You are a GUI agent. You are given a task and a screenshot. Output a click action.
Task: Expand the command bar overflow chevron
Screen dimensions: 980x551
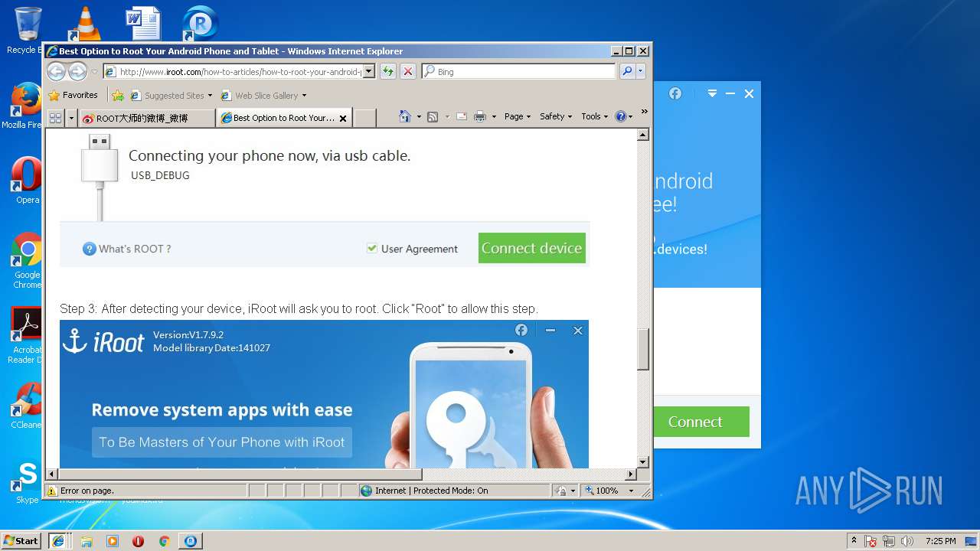pos(644,112)
